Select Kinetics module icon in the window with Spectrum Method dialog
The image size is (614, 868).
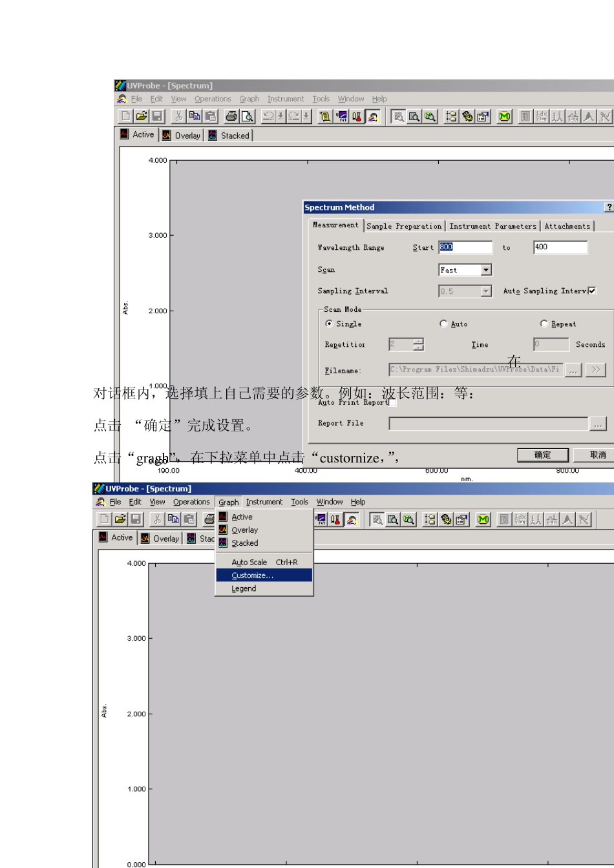pyautogui.click(x=342, y=116)
